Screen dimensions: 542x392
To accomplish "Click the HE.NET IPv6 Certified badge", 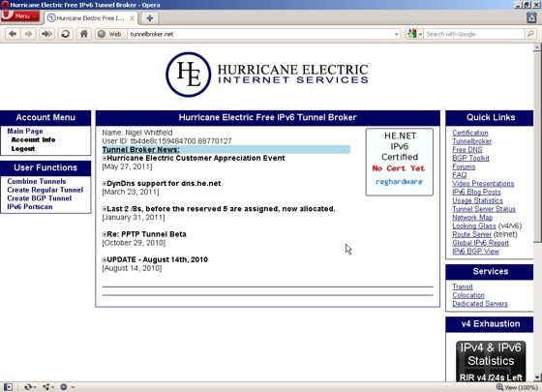I will click(x=399, y=162).
